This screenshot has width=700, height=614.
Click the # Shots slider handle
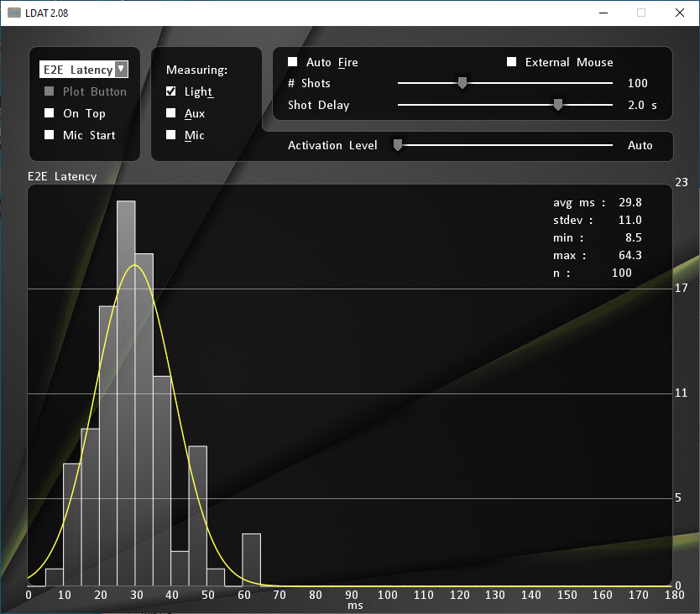tap(462, 83)
